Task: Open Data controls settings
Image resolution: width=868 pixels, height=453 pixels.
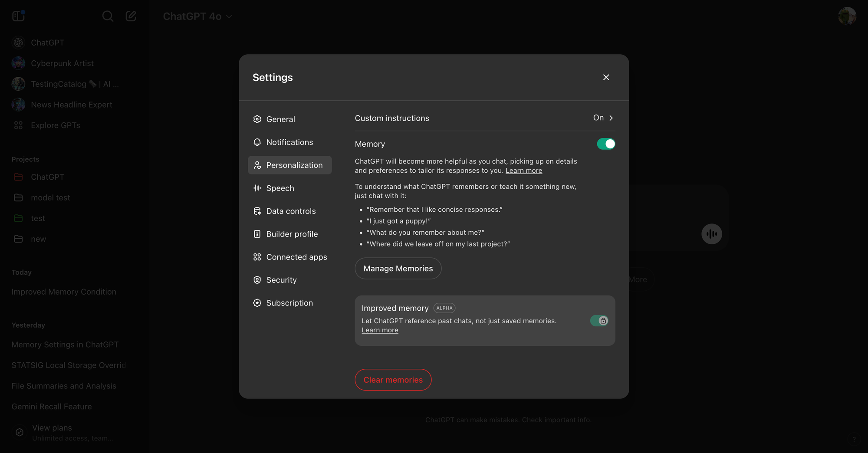Action: coord(289,211)
